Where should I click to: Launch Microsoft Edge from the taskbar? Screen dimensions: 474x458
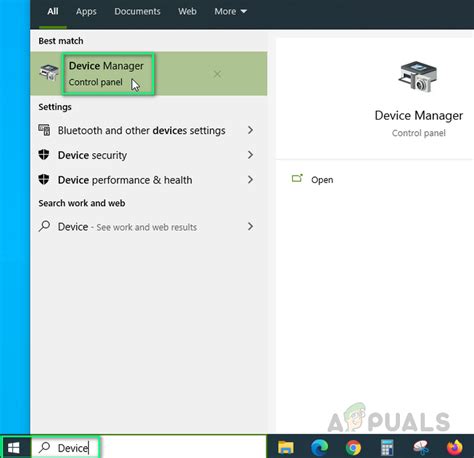pyautogui.click(x=319, y=448)
